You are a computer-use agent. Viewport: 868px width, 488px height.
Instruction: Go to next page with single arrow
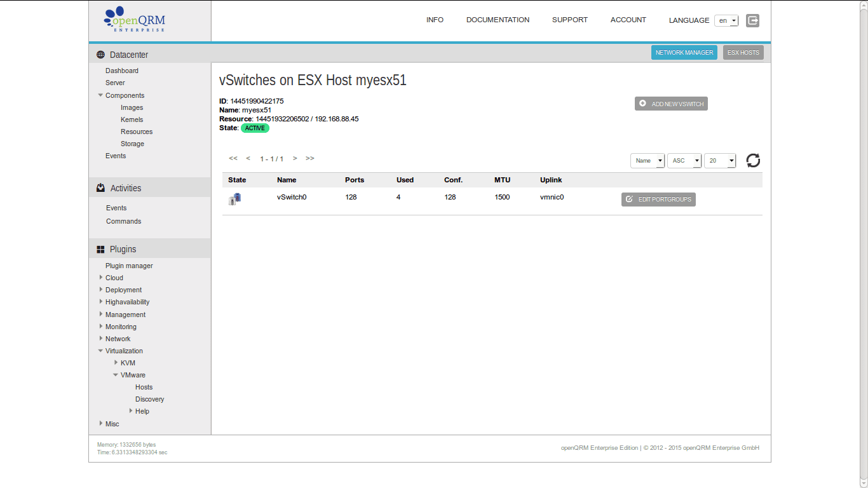tap(295, 158)
